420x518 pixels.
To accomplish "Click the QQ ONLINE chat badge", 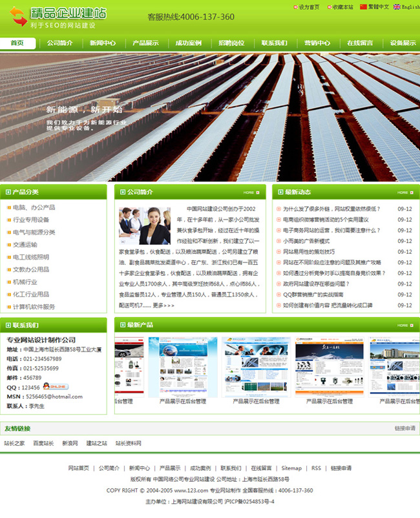I will (x=56, y=386).
